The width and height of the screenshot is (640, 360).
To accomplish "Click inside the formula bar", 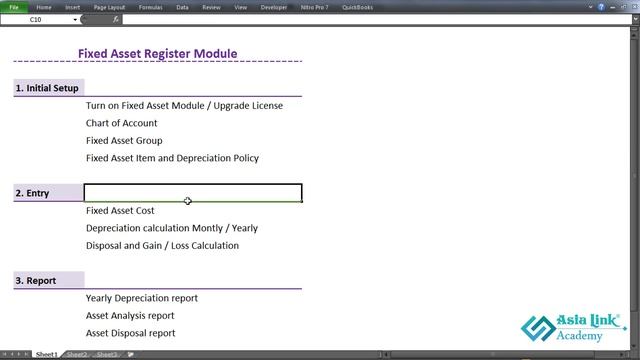I will click(x=377, y=20).
